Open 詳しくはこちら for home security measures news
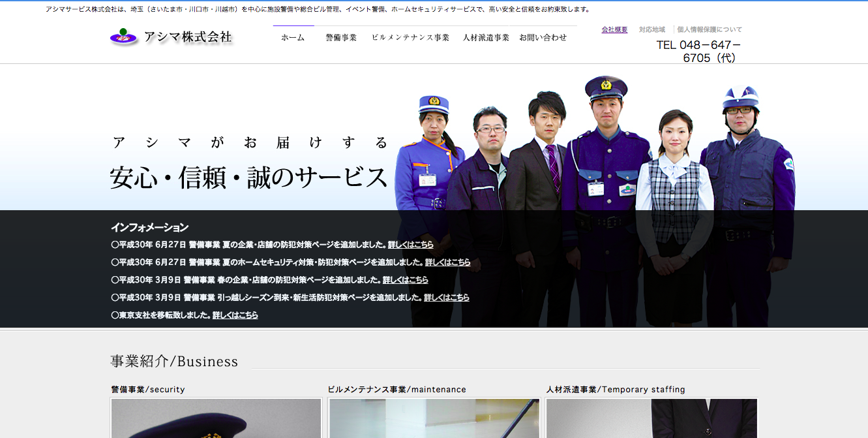Screen dimensions: 868x438 point(449,262)
